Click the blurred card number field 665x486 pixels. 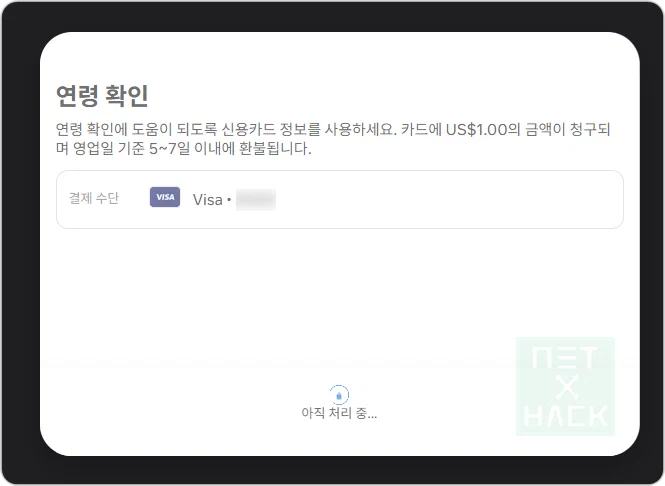256,199
